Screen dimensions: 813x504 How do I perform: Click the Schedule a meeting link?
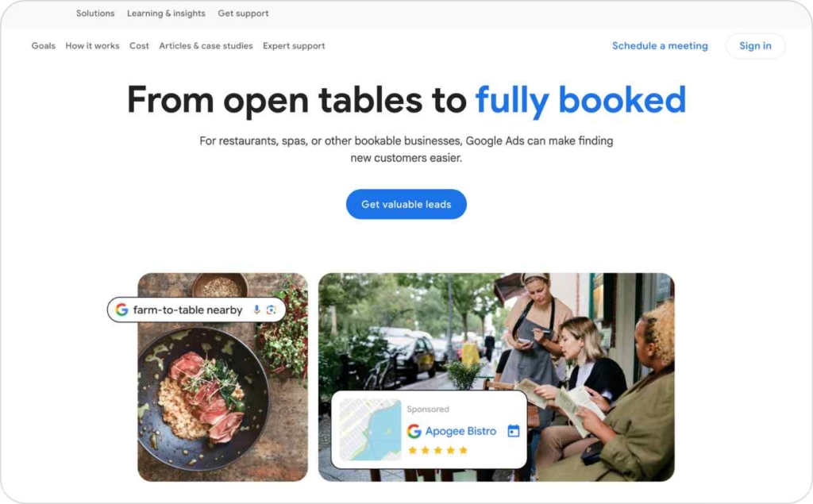click(x=660, y=45)
